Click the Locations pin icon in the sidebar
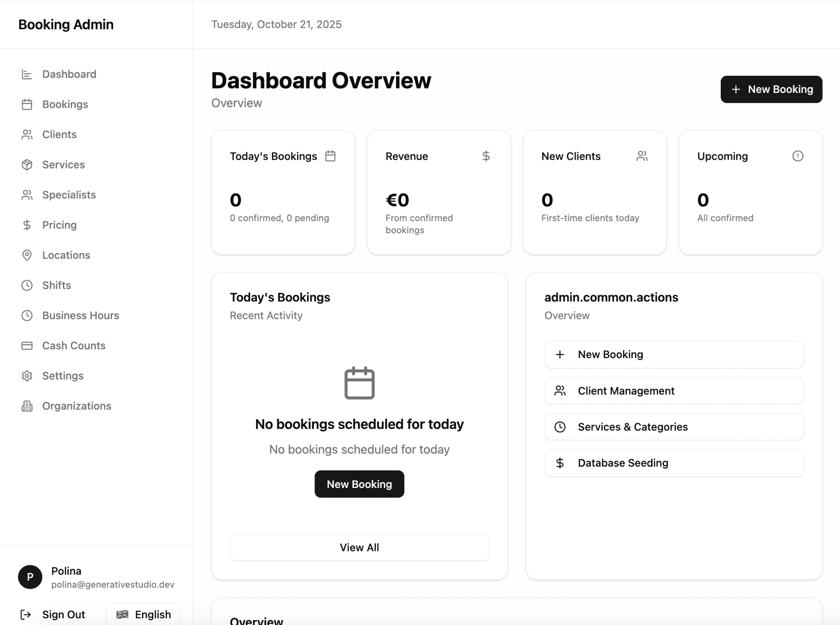The height and width of the screenshot is (625, 840). pos(27,255)
